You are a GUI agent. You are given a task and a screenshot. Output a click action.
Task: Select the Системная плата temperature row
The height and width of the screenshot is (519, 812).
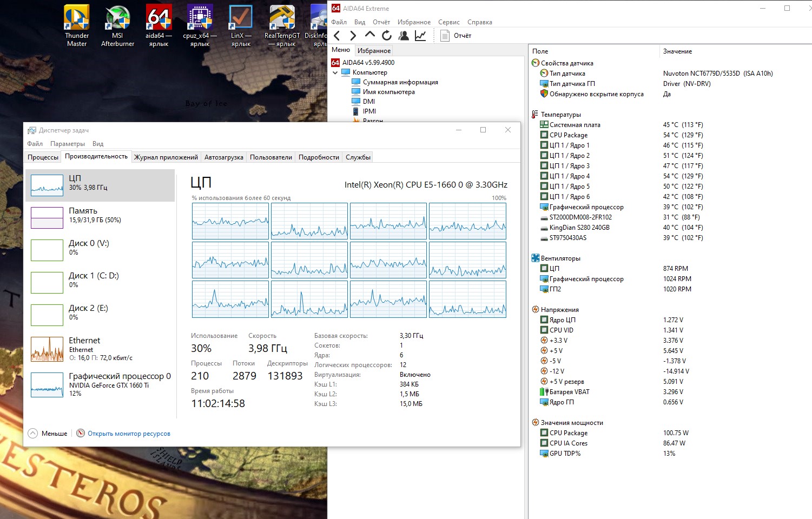tap(670, 125)
